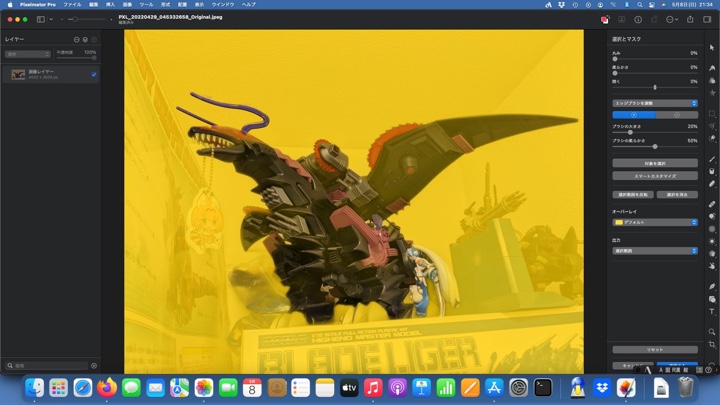Viewport: 720px width, 405px height.
Task: Uncheck the image layer visibility checkbox
Action: (94, 74)
